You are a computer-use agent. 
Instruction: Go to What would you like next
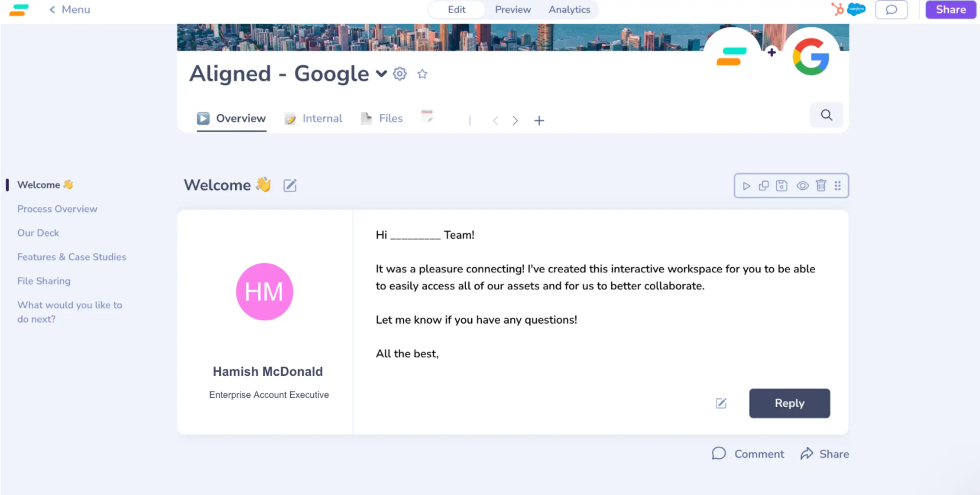tap(70, 312)
